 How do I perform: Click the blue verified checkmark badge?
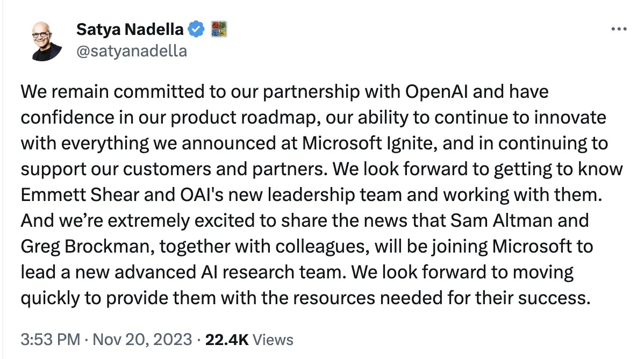[x=196, y=29]
